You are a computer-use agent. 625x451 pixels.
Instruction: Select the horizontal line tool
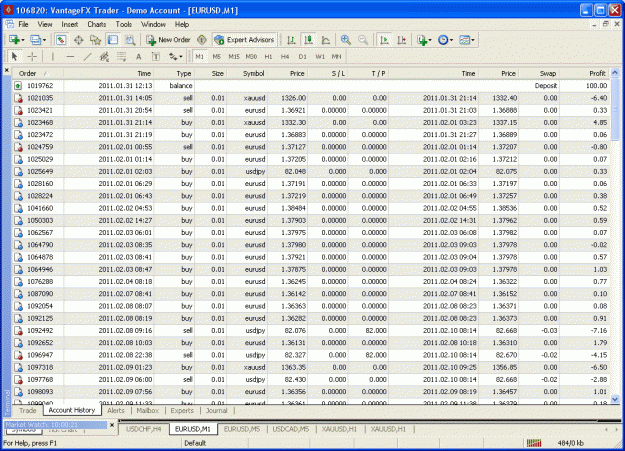(x=71, y=57)
